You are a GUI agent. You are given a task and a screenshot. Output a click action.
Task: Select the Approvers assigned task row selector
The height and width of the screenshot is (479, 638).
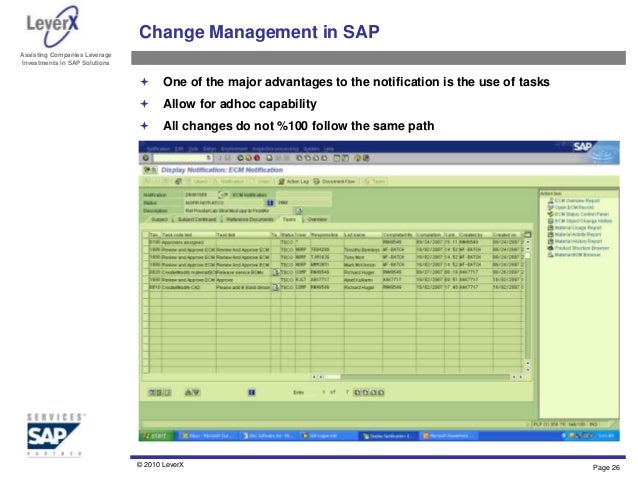coord(146,242)
